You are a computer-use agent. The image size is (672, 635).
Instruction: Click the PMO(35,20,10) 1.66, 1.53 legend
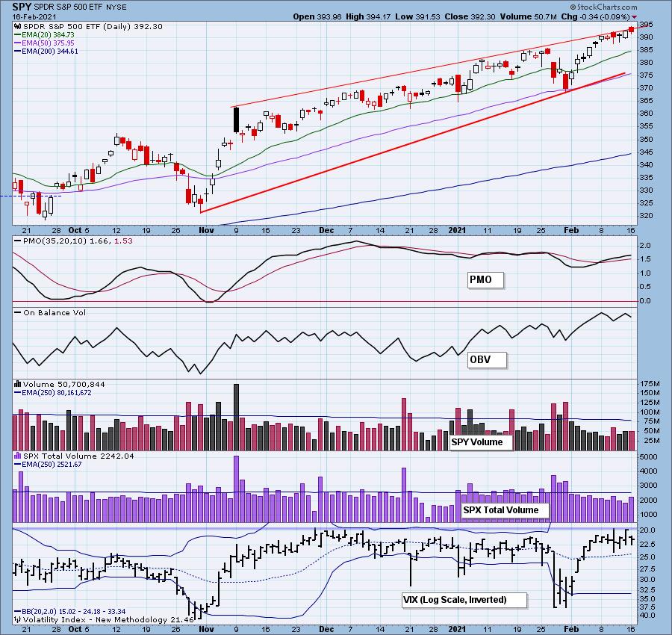74,241
